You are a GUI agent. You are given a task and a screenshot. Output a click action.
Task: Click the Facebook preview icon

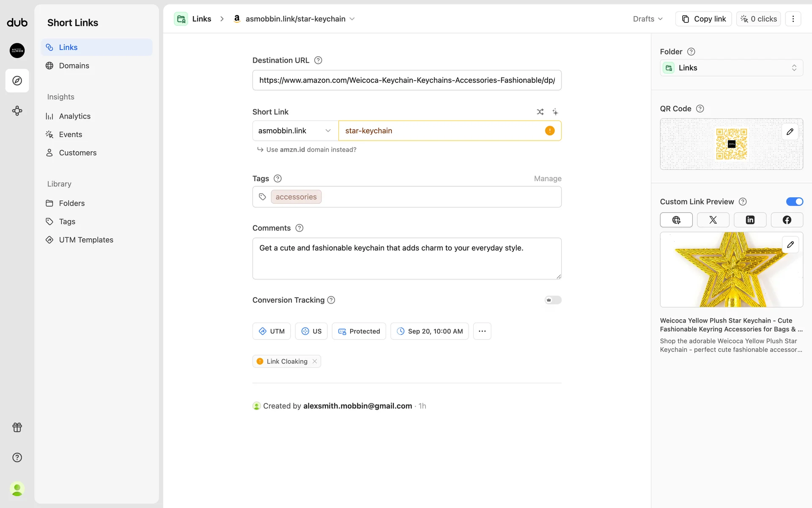point(787,220)
